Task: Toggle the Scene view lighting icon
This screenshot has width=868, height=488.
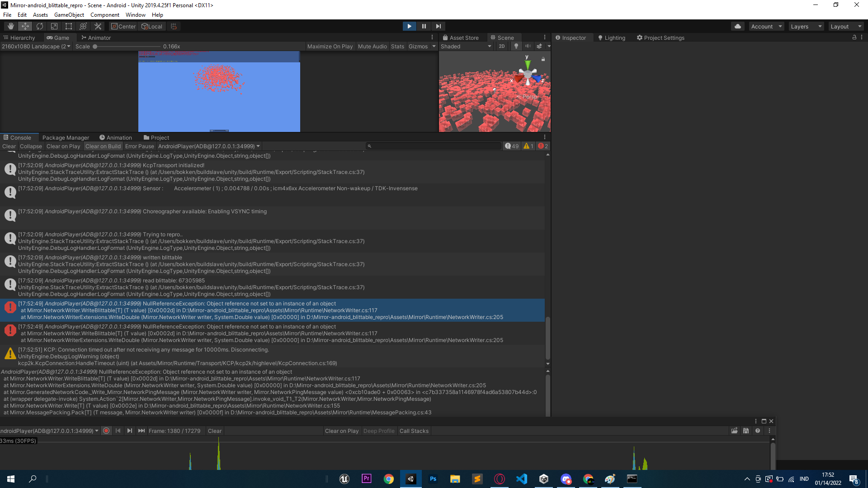Action: click(516, 46)
